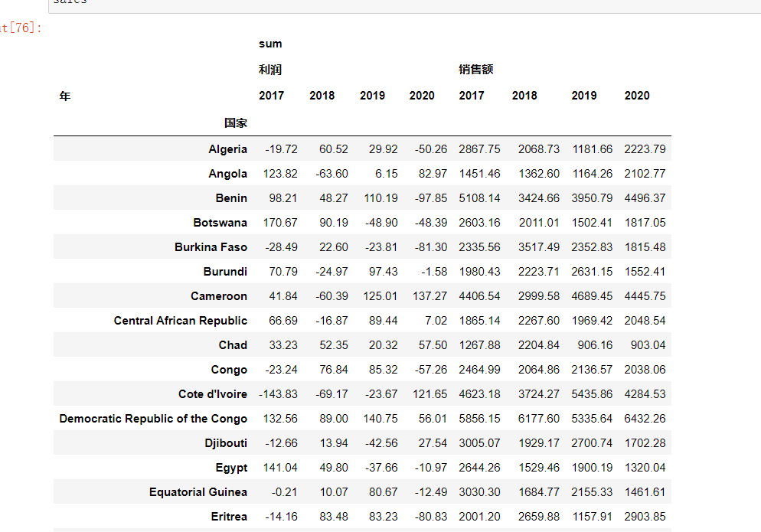
Task: Select the Burundi row header
Action: pos(225,272)
